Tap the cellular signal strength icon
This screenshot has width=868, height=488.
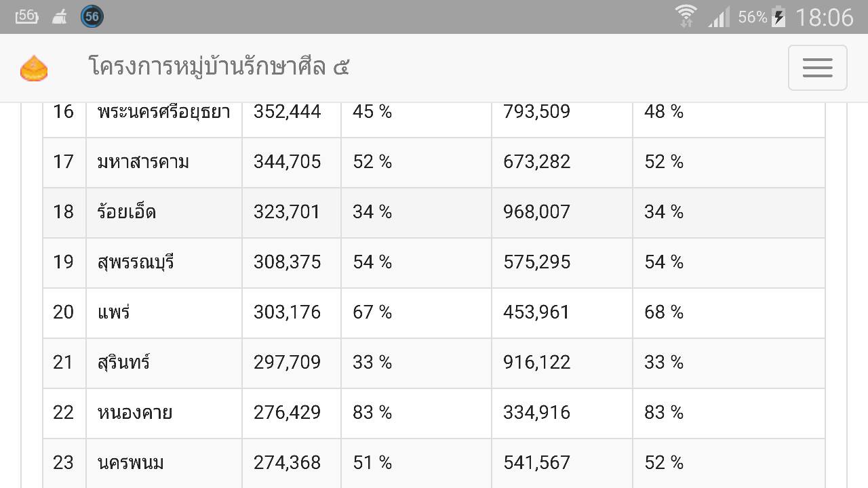[x=719, y=17]
